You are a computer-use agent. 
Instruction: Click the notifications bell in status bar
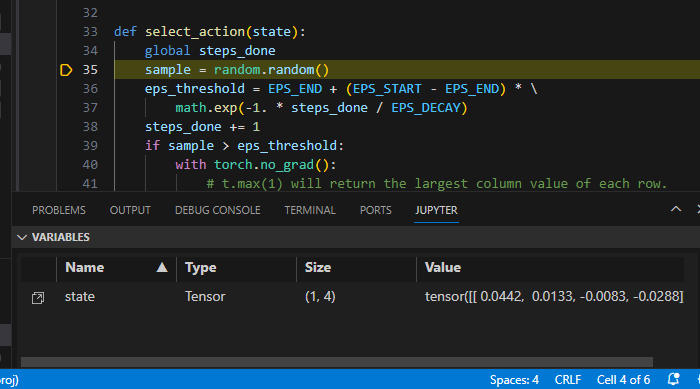[x=673, y=380]
